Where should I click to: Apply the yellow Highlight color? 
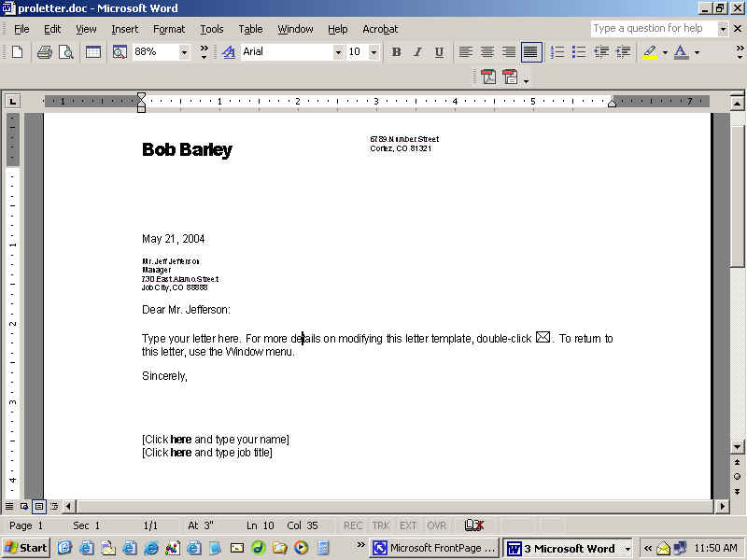(x=650, y=52)
